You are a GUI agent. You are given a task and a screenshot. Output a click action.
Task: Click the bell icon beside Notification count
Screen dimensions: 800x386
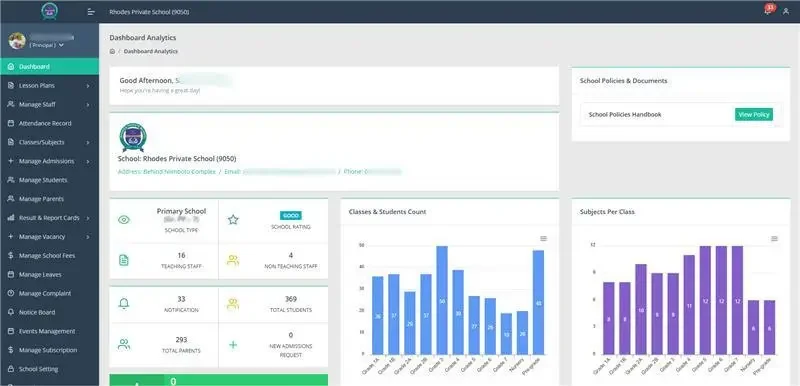point(124,304)
